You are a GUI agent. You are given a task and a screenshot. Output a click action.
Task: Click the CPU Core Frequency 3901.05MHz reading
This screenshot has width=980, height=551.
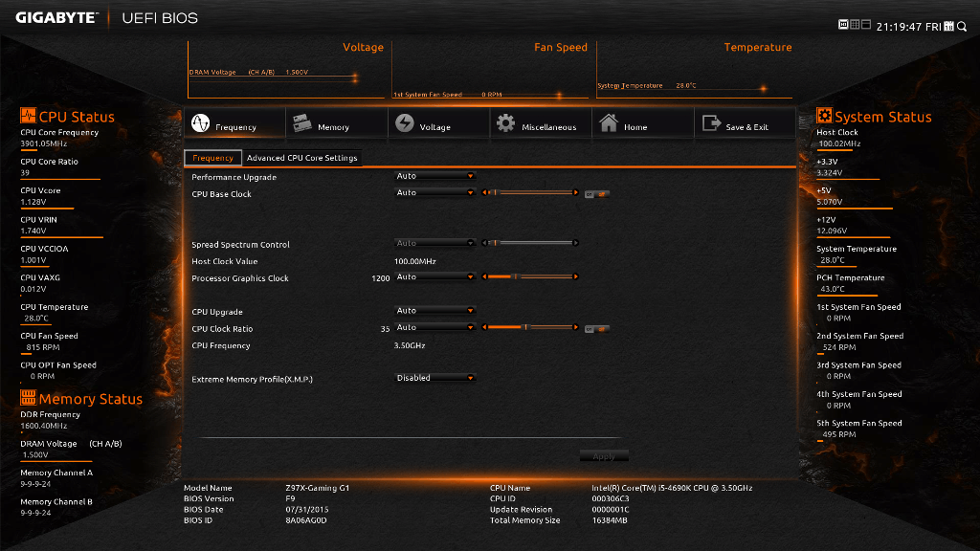(44, 143)
